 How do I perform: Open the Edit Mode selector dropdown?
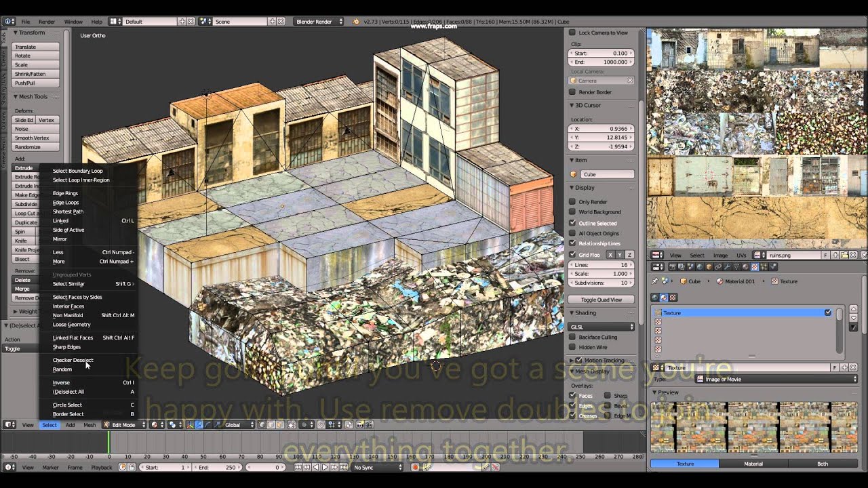click(x=123, y=425)
